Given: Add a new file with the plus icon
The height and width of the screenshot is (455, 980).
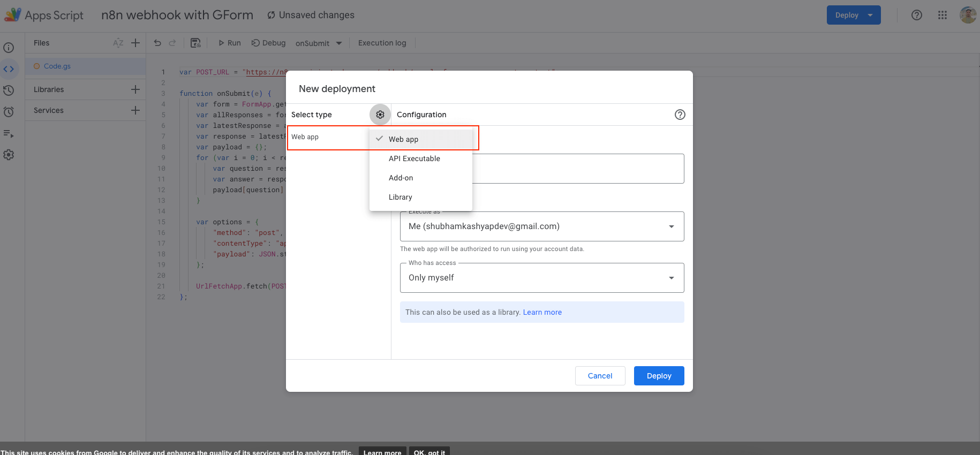Looking at the screenshot, I should [x=135, y=43].
